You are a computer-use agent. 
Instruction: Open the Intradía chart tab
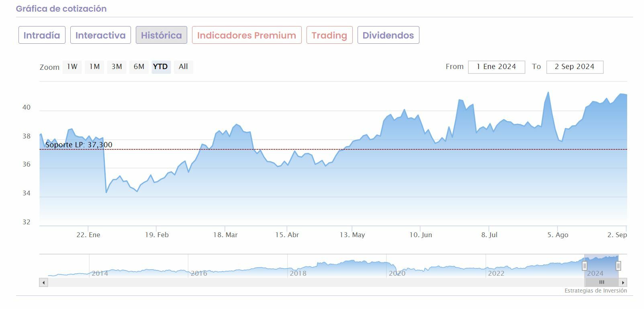point(42,35)
